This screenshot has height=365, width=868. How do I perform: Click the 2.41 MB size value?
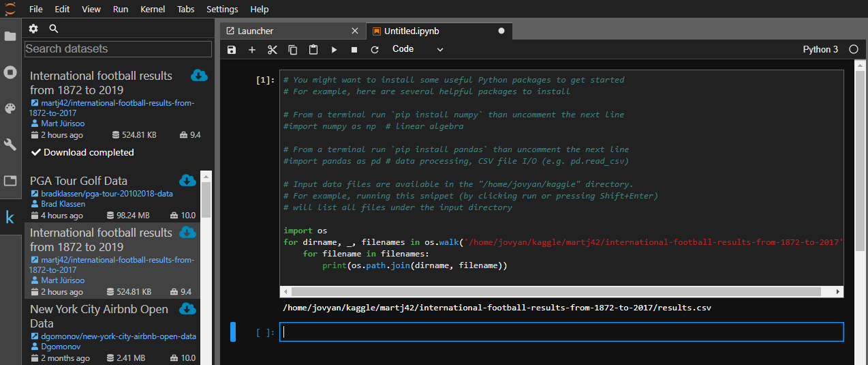click(x=129, y=358)
